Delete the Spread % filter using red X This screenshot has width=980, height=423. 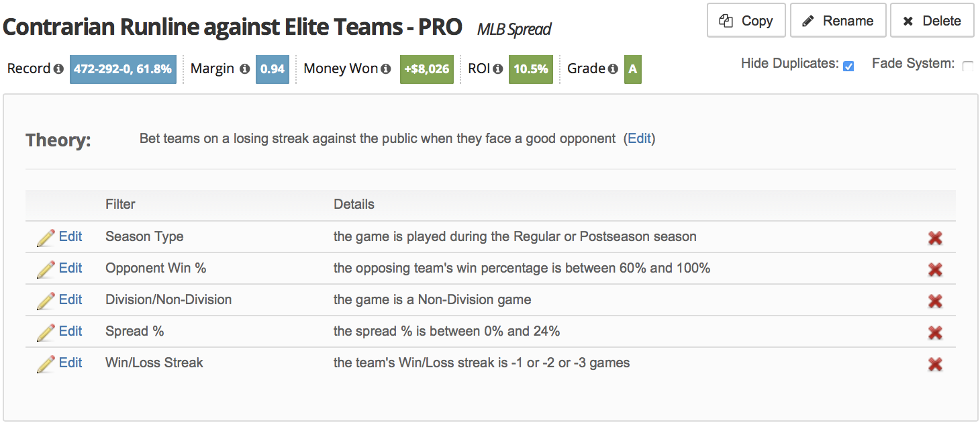click(x=935, y=332)
